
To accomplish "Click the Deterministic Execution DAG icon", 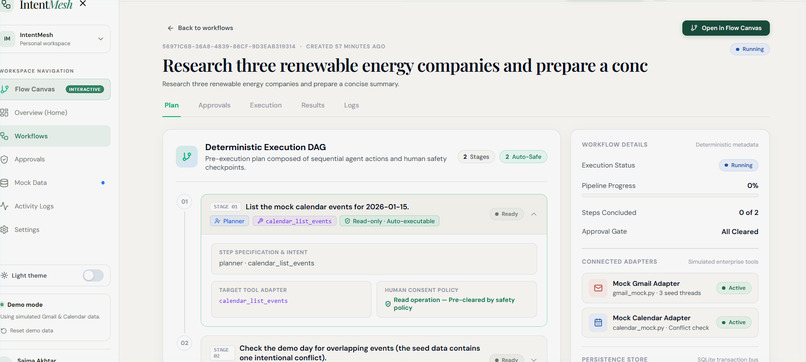I will pyautogui.click(x=187, y=156).
